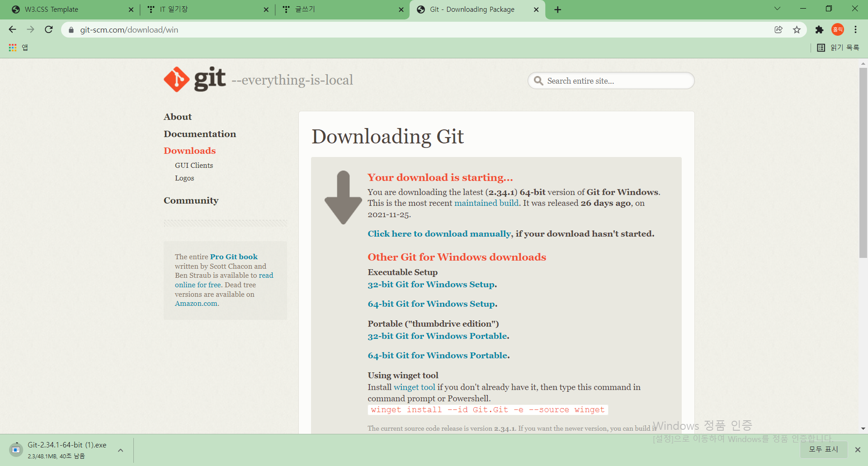The height and width of the screenshot is (466, 868).
Task: Click the page vertical scrollbar thumb
Action: tap(863, 163)
